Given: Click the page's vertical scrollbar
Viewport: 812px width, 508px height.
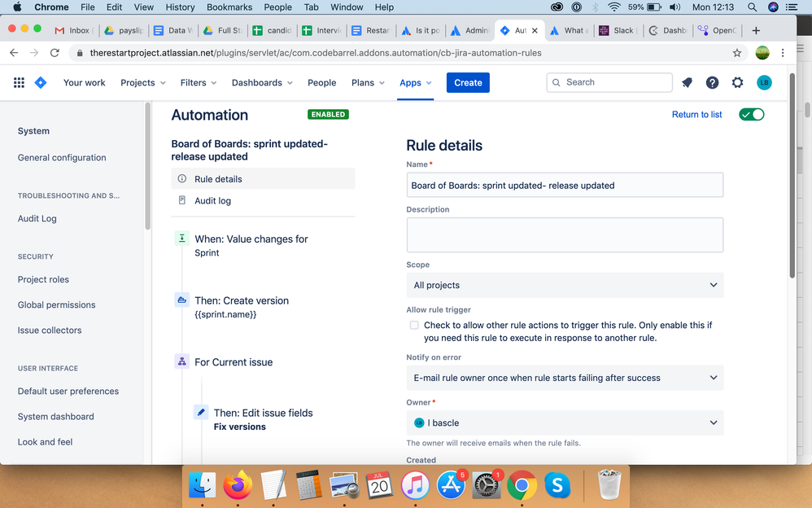Looking at the screenshot, I should click(x=792, y=176).
